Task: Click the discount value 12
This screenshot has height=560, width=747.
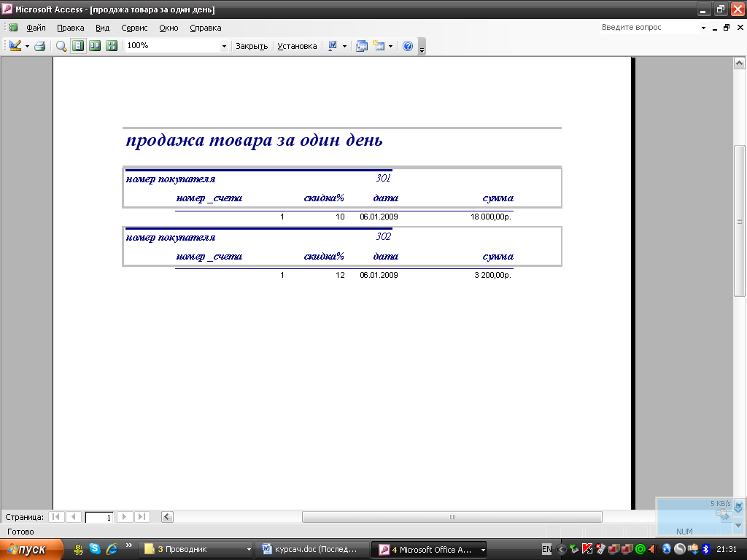Action: 340,275
